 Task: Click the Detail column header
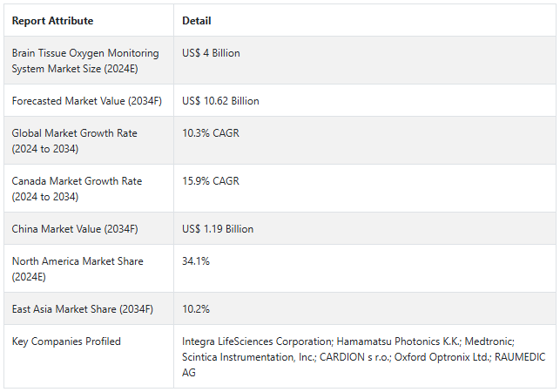pyautogui.click(x=197, y=21)
